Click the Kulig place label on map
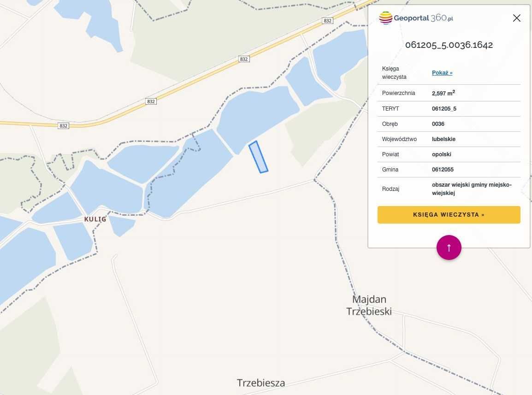The width and height of the screenshot is (532, 395). 95,219
